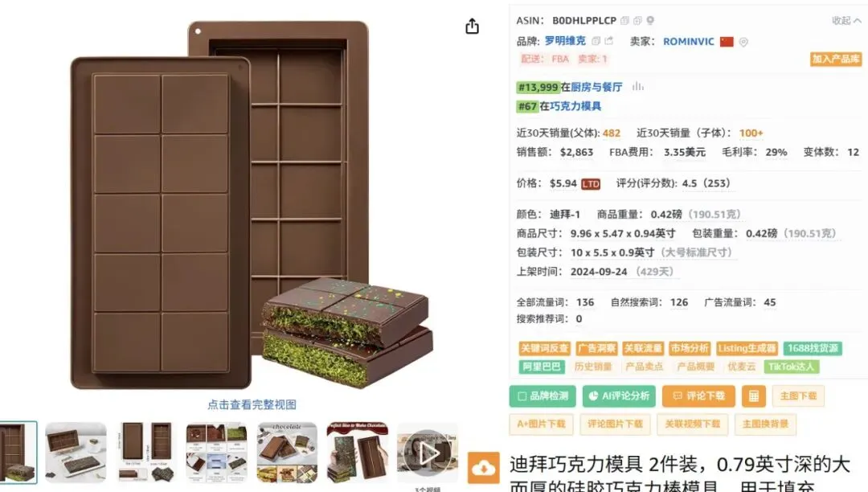
Task: Click the copy icon beside brand 罗明维克
Action: 596,41
